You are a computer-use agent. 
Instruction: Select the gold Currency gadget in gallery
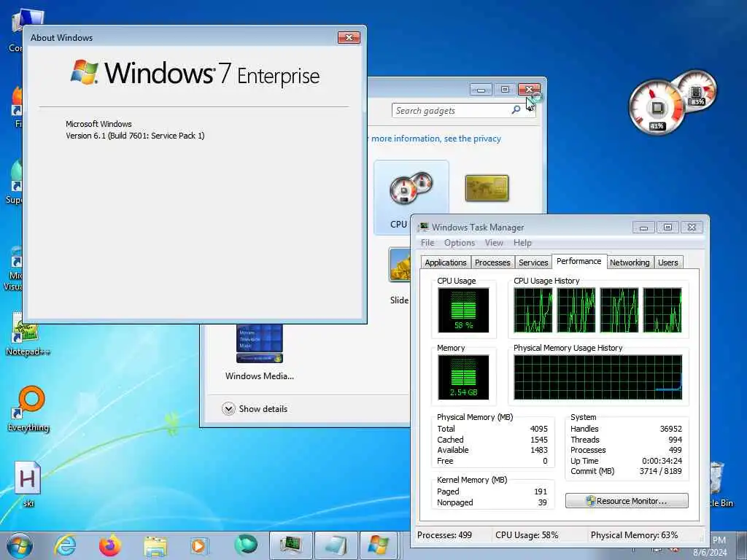click(x=487, y=188)
